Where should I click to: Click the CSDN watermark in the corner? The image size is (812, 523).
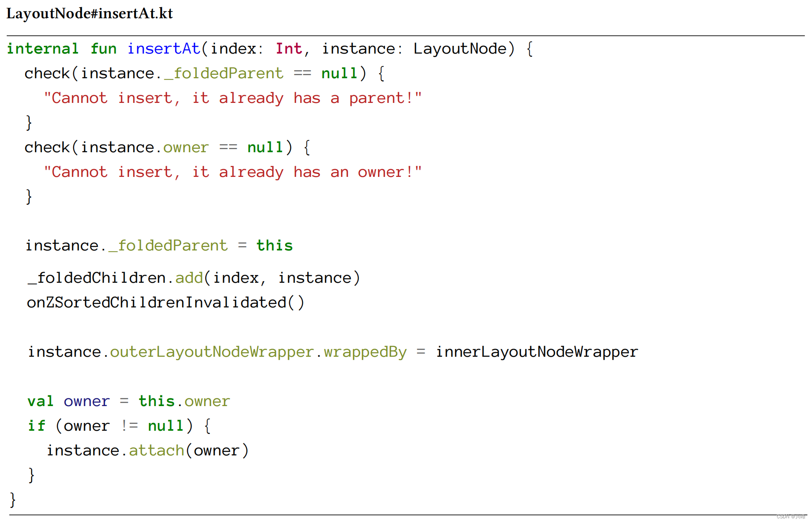(x=790, y=517)
